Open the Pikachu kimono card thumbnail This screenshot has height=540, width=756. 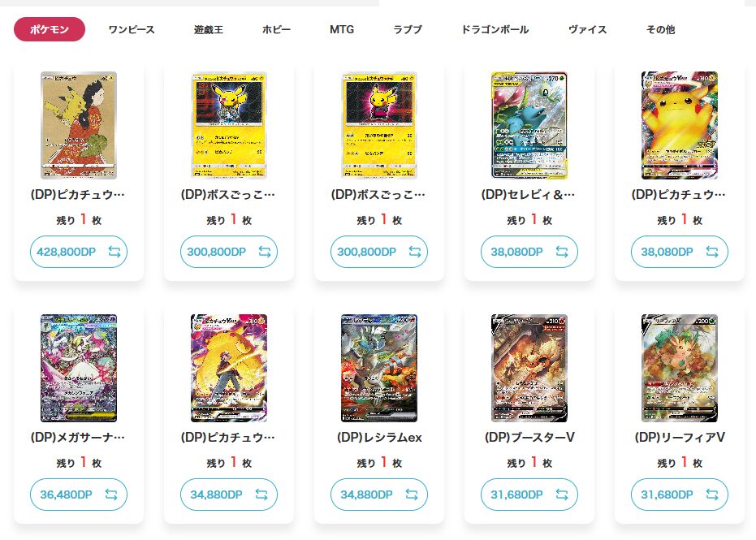point(79,125)
